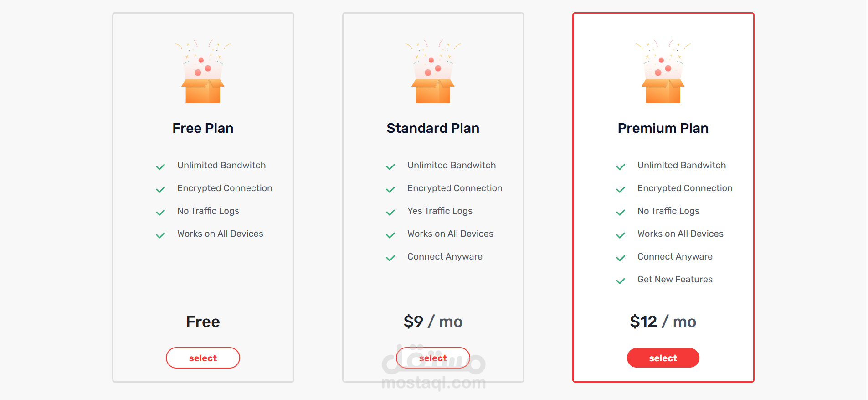Screen dimensions: 868x400
Task: Click the Free Plan gift box icon
Action: coord(203,71)
